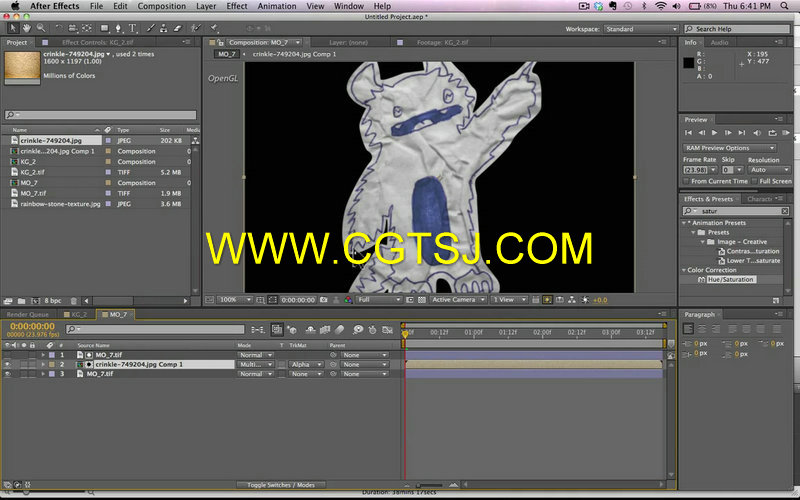This screenshot has height=500, width=800.
Task: Click the timeline zoom slider
Action: click(x=431, y=485)
